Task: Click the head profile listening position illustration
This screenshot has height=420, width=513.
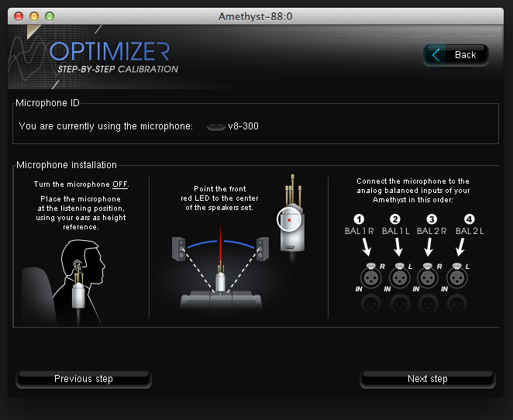Action: [x=64, y=283]
